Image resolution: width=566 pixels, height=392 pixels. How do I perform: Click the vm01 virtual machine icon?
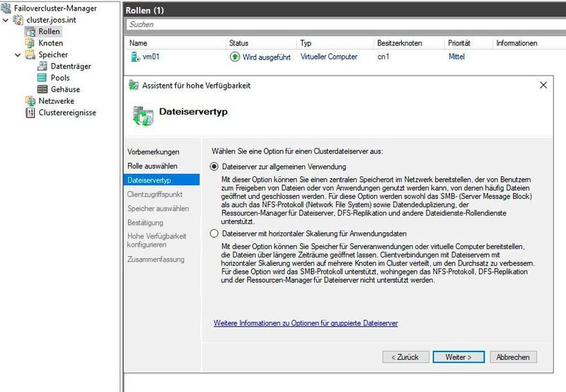click(135, 57)
